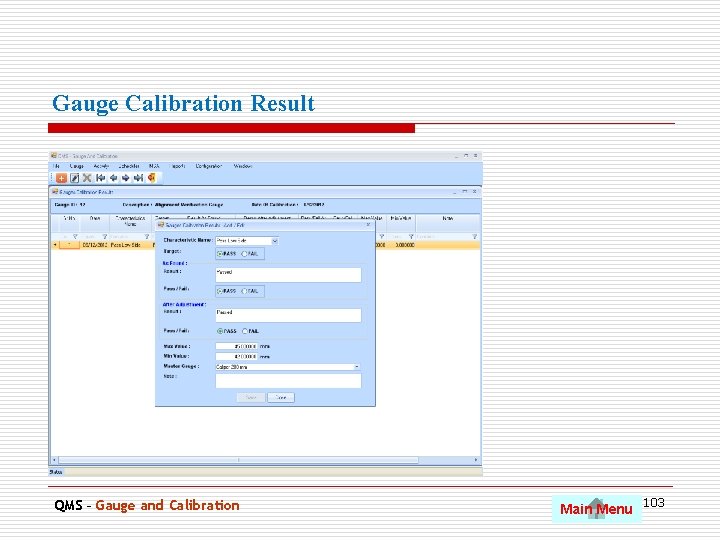The width and height of the screenshot is (720, 540).
Task: Click the Min Value column header
Action: (401, 223)
